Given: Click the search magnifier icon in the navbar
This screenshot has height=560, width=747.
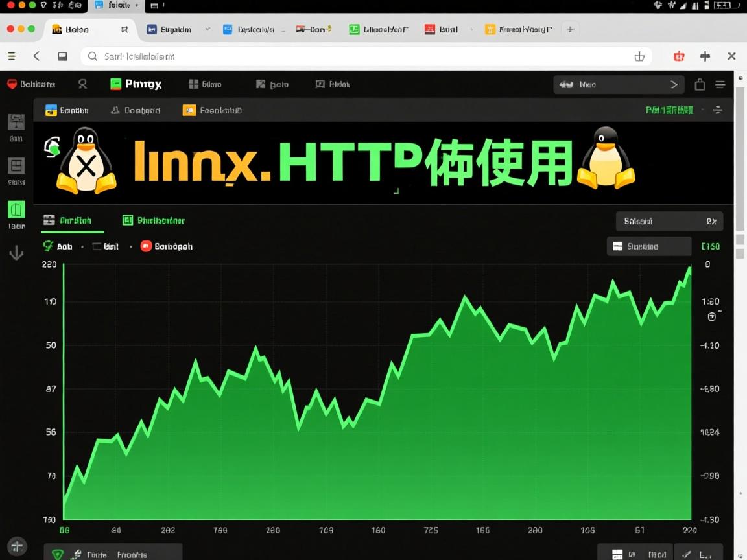Looking at the screenshot, I should (x=82, y=84).
